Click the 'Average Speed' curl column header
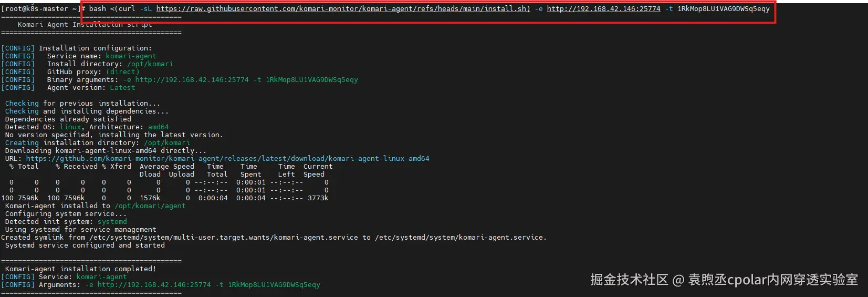 (166, 167)
